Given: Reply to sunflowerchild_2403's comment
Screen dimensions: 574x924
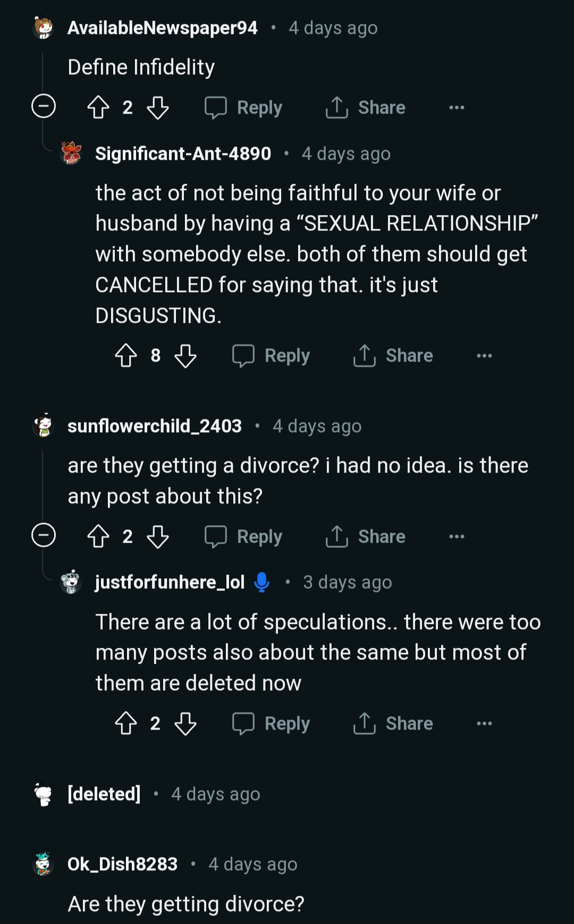Looking at the screenshot, I should [244, 536].
